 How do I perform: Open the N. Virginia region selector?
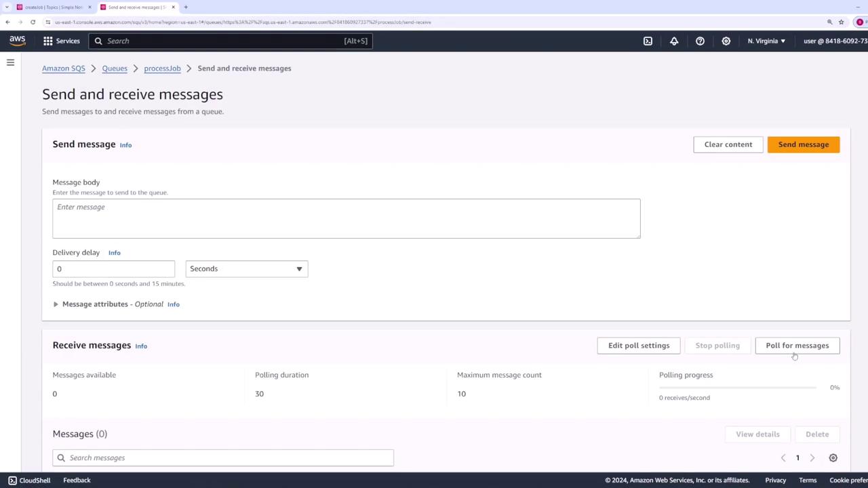[x=766, y=41]
